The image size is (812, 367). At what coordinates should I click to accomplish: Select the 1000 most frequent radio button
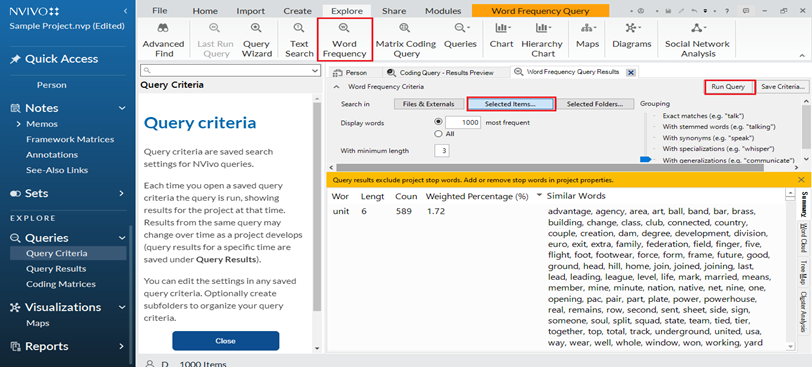click(x=439, y=122)
